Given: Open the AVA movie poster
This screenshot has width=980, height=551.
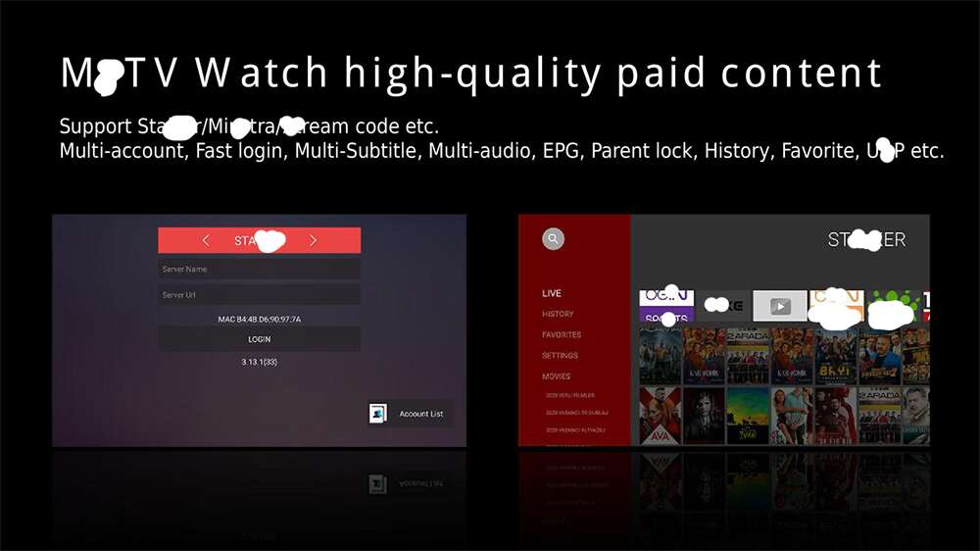Looking at the screenshot, I should 660,416.
